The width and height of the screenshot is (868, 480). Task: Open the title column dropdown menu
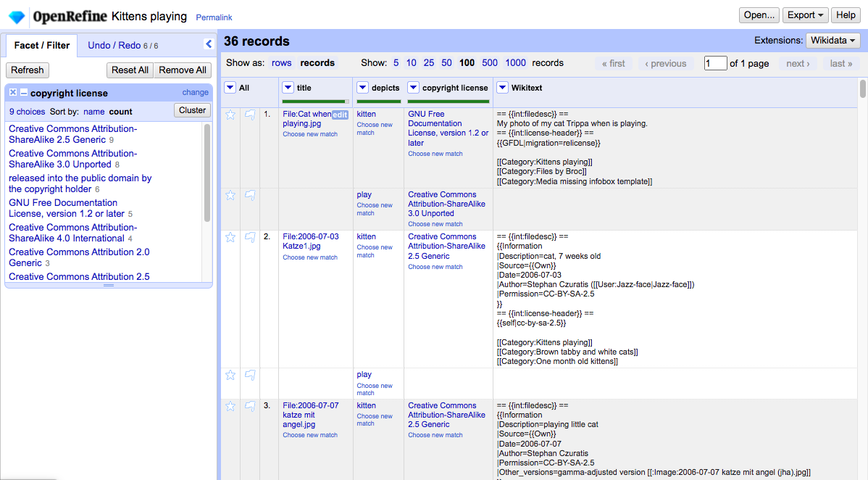click(287, 87)
